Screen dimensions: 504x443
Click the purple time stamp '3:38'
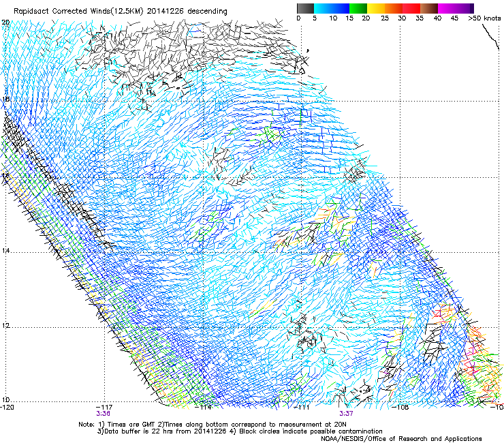[103, 414]
